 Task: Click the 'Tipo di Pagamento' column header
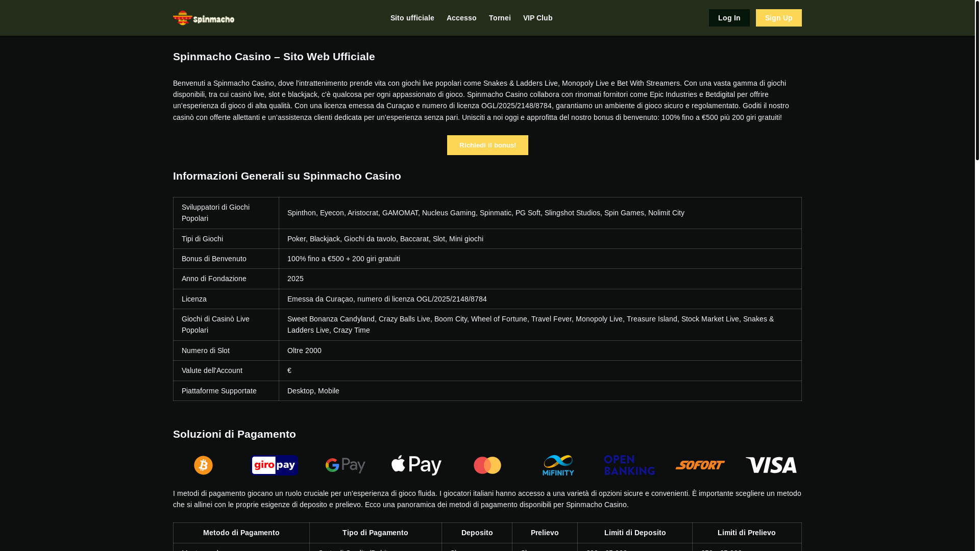375,533
